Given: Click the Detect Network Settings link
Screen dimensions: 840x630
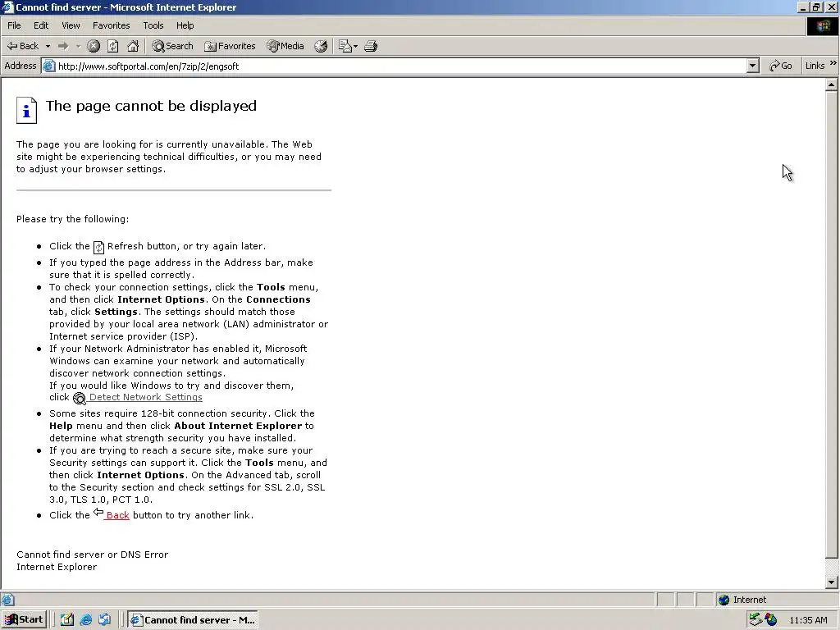Looking at the screenshot, I should [x=146, y=397].
